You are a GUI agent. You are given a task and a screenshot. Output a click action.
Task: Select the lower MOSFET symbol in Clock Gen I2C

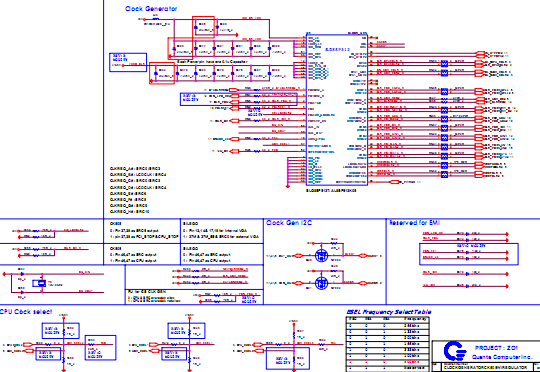(322, 283)
